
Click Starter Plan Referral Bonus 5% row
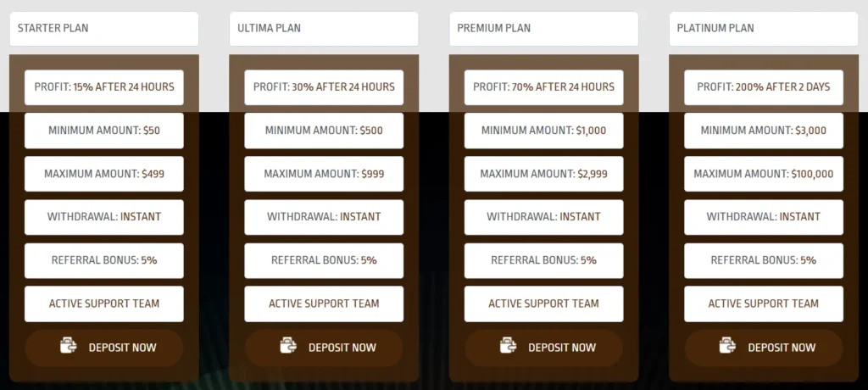(104, 260)
